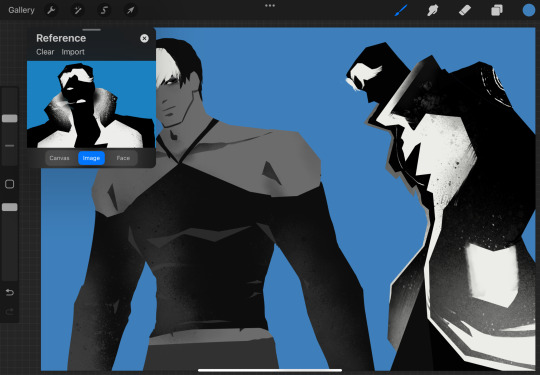Close the Reference panel
This screenshot has width=540, height=375.
point(144,39)
